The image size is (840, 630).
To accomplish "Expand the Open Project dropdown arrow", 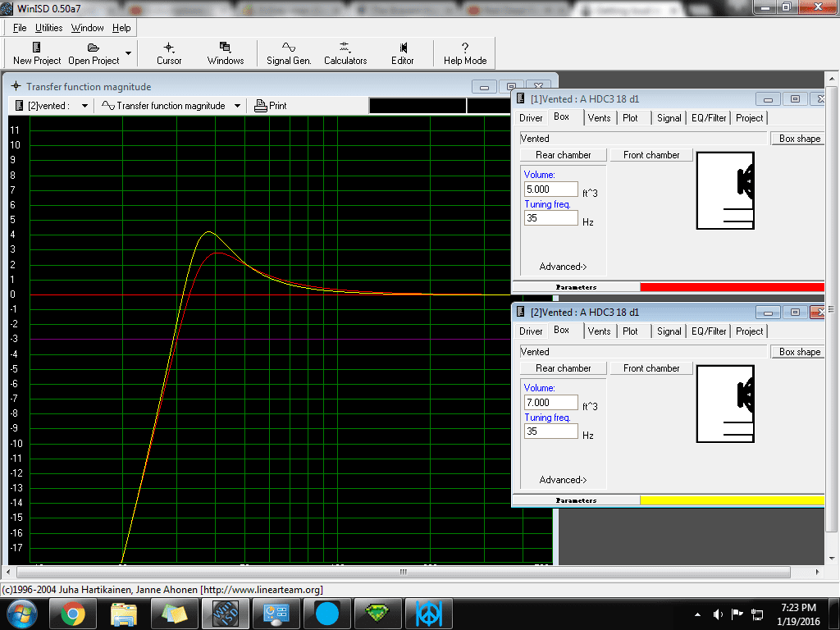I will [128, 53].
